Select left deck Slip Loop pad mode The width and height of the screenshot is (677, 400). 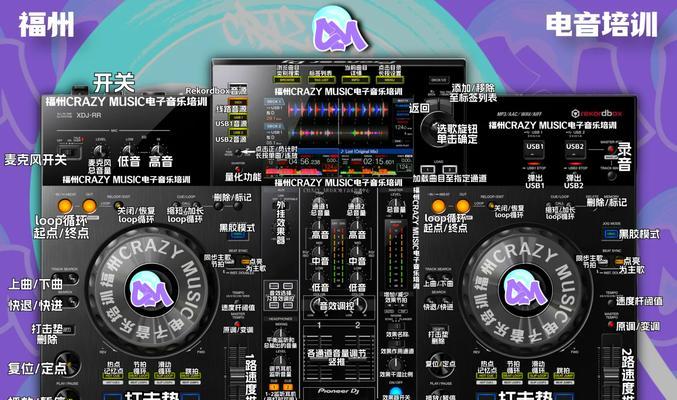pyautogui.click(x=165, y=376)
